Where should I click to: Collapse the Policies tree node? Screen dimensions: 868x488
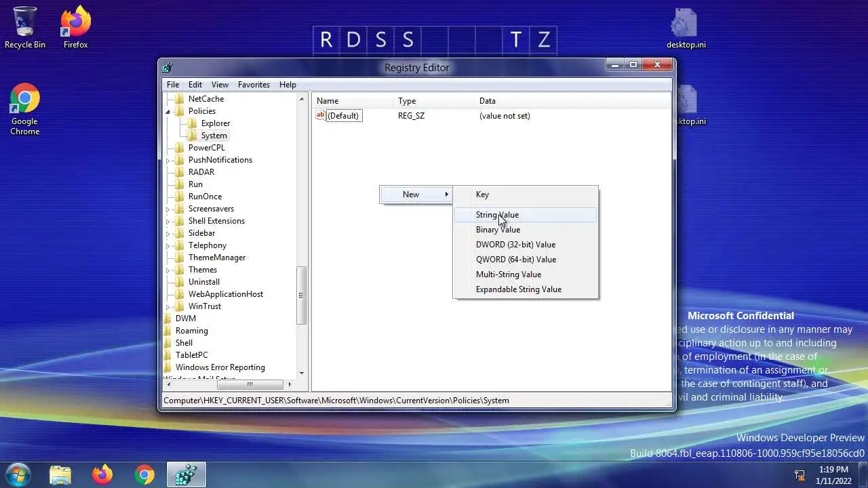tap(168, 111)
